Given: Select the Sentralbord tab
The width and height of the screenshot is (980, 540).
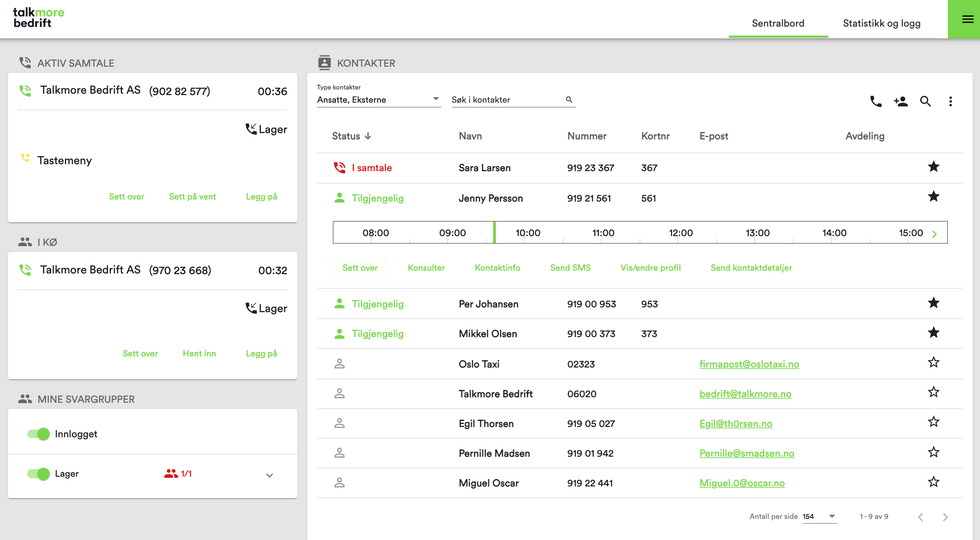Looking at the screenshot, I should (778, 23).
